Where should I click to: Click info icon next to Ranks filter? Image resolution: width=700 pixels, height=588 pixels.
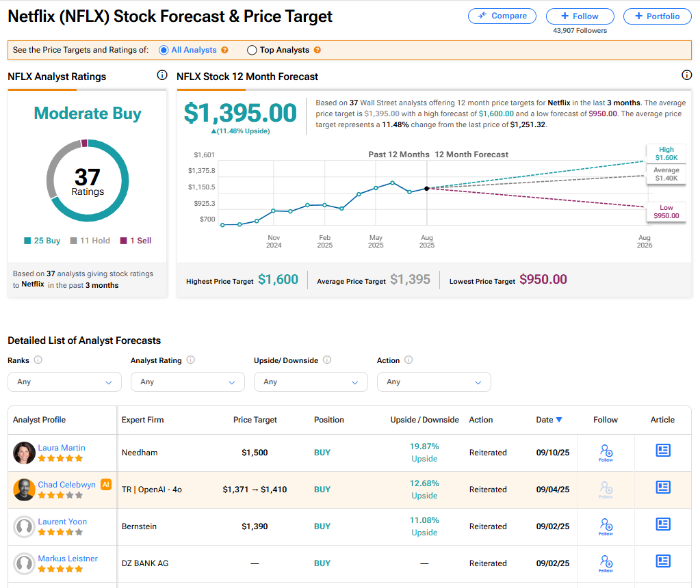(38, 360)
